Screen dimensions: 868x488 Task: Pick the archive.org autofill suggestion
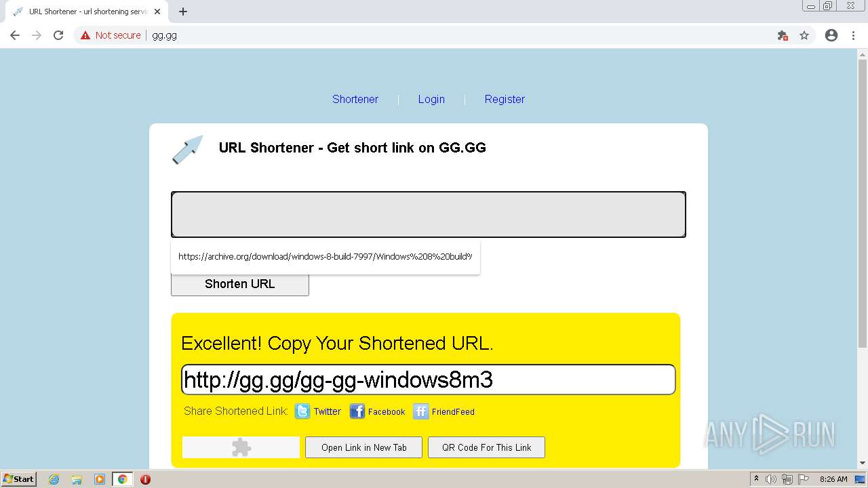tap(325, 256)
